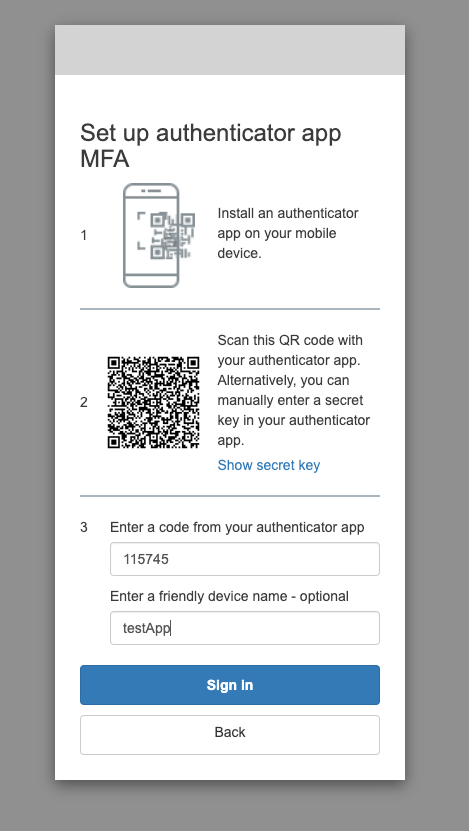
Task: Click the "Enter a code from your authenticator app" label
Action: (237, 527)
